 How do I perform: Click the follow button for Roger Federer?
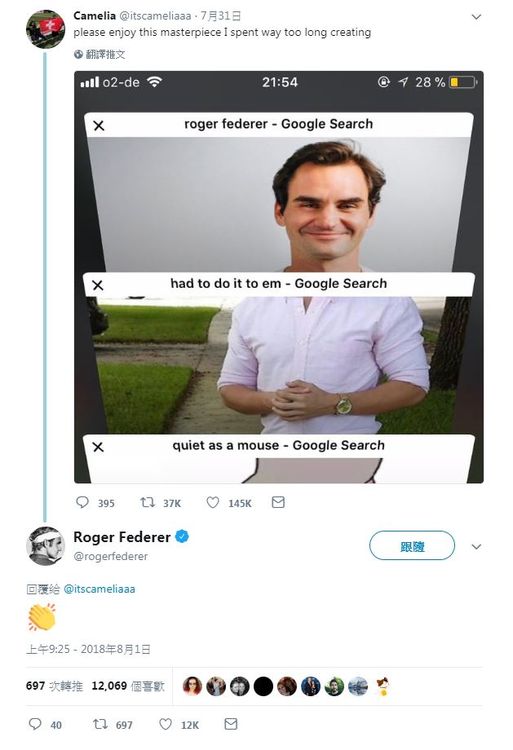tap(412, 545)
